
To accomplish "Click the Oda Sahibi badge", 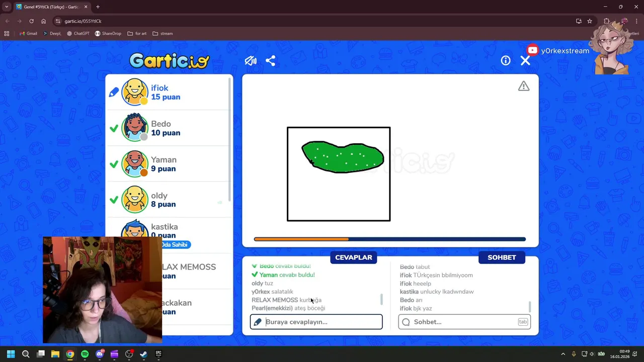I will (x=176, y=244).
